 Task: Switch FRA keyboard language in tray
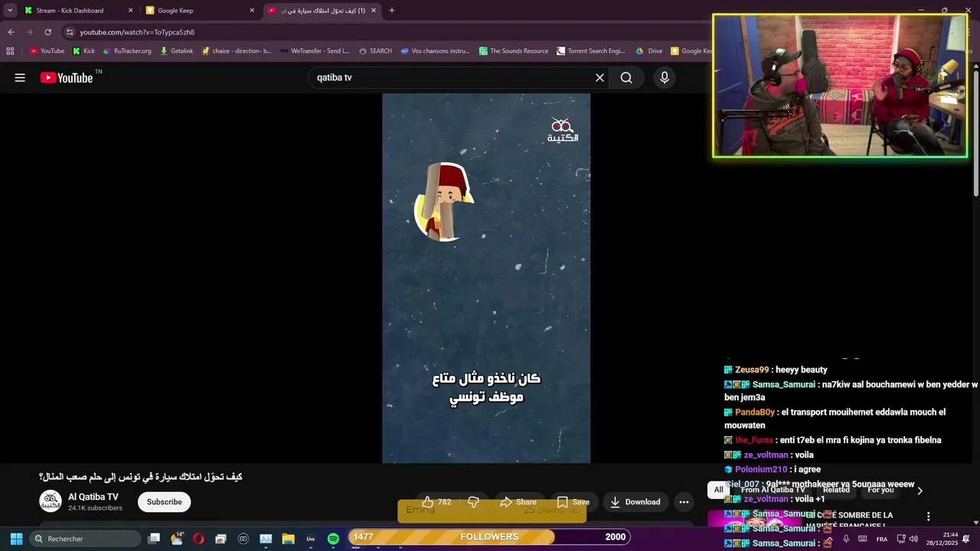[x=882, y=539]
